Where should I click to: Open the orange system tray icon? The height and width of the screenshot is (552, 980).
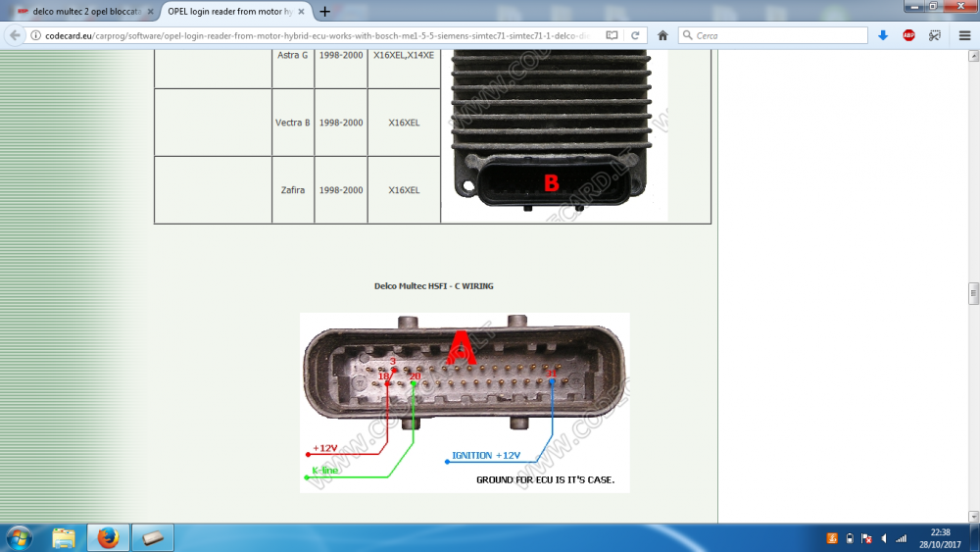click(x=832, y=538)
